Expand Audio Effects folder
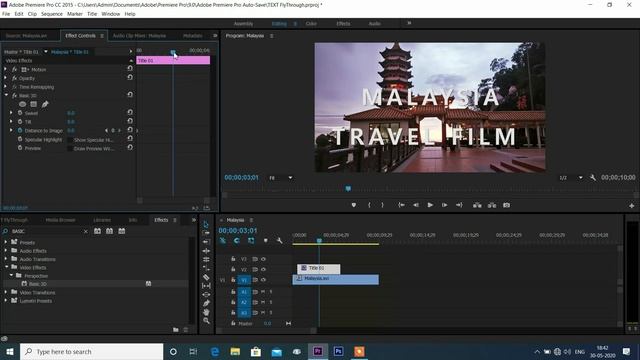 (6, 251)
